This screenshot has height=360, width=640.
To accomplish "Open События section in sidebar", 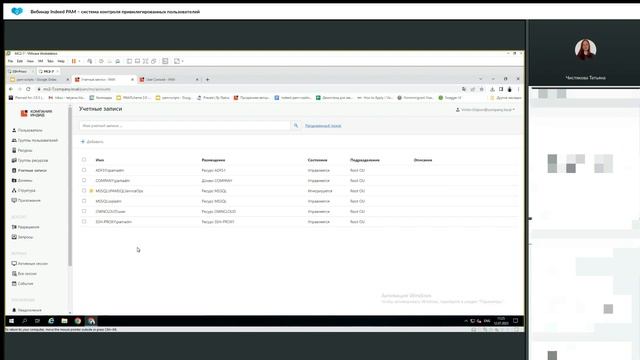I will pyautogui.click(x=22, y=284).
